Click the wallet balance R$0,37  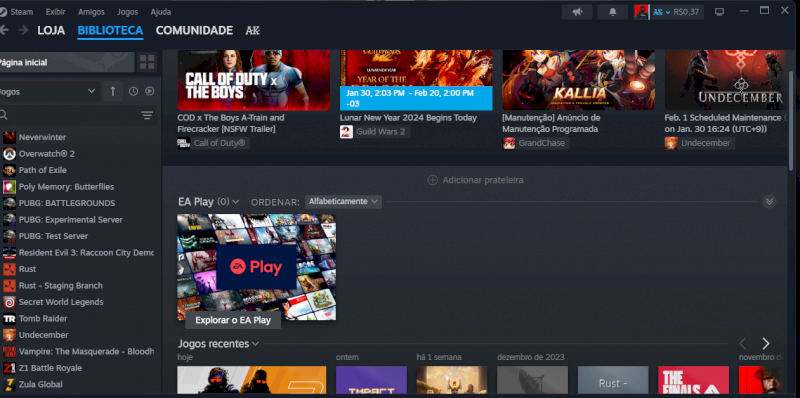pyautogui.click(x=686, y=12)
